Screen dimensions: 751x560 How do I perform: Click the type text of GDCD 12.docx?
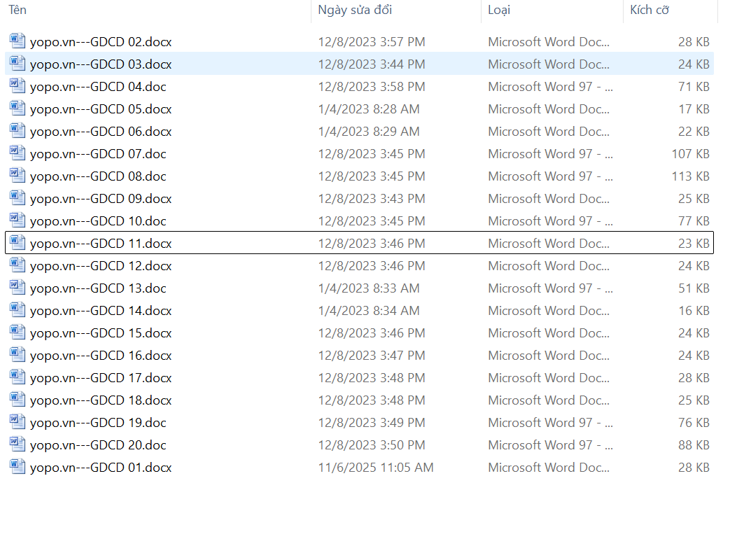549,266
